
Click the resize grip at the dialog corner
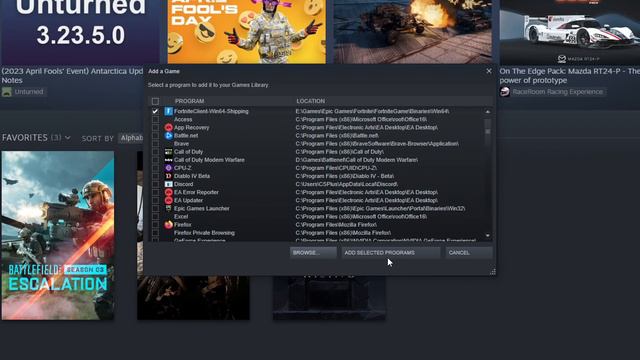[x=493, y=271]
